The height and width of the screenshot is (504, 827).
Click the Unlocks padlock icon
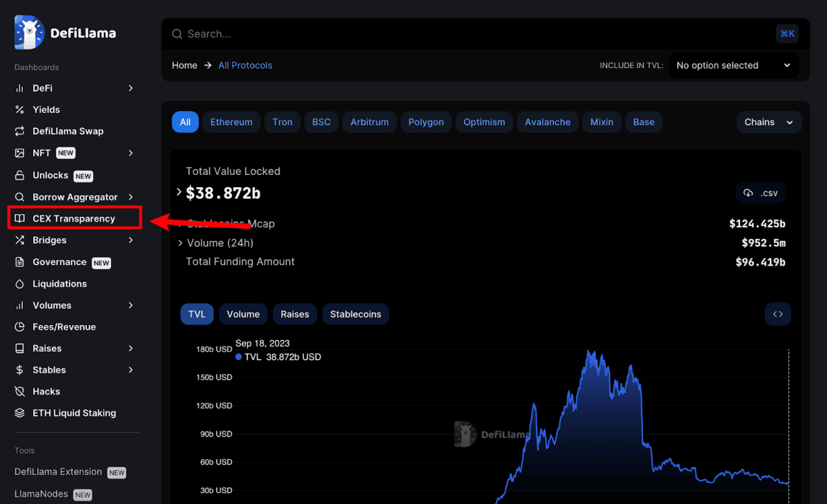[x=20, y=176]
